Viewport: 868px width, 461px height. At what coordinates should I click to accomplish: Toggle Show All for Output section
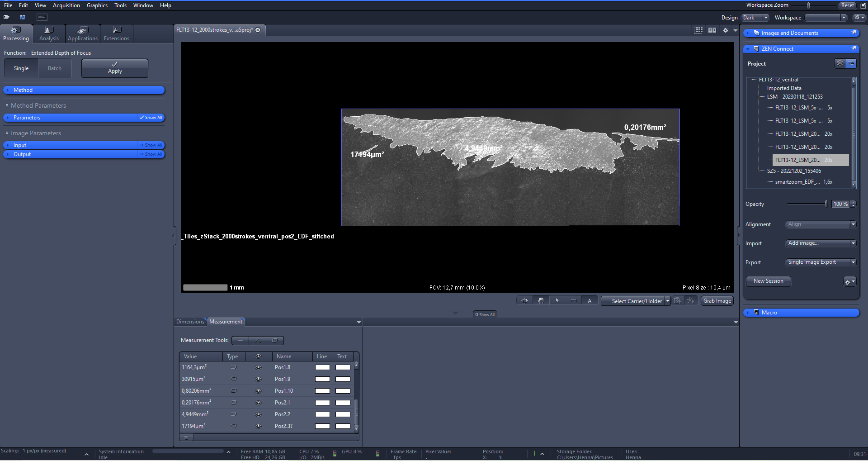pos(151,154)
